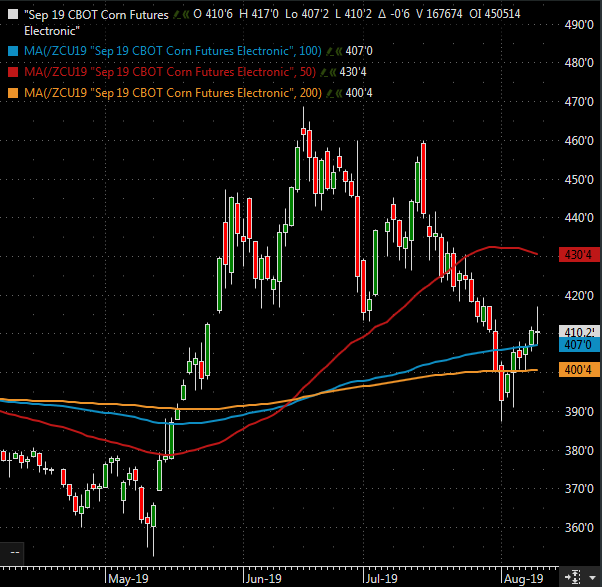Screen dimensions: 602x587
Task: Edit the 200-period MA study pencil icon
Action: (x=330, y=93)
